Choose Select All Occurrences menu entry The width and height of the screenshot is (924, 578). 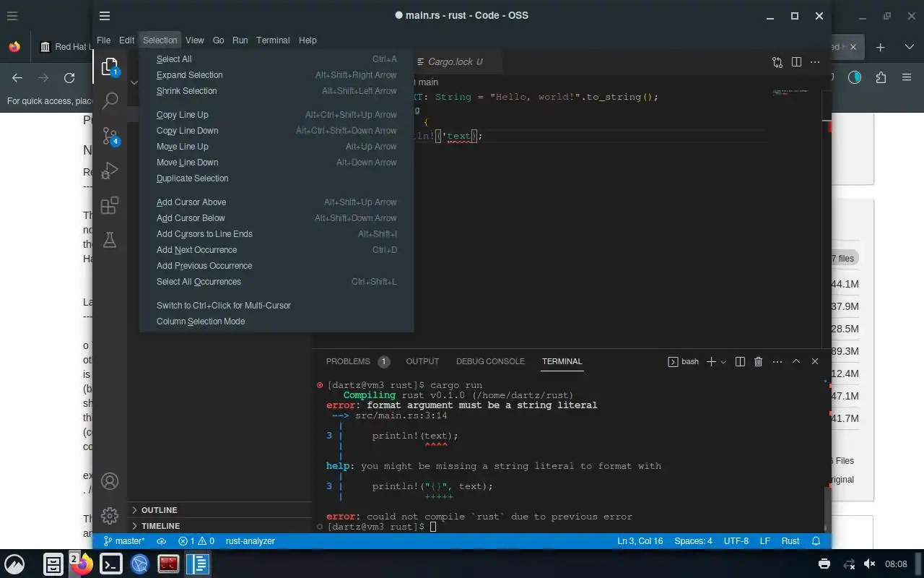(276, 282)
